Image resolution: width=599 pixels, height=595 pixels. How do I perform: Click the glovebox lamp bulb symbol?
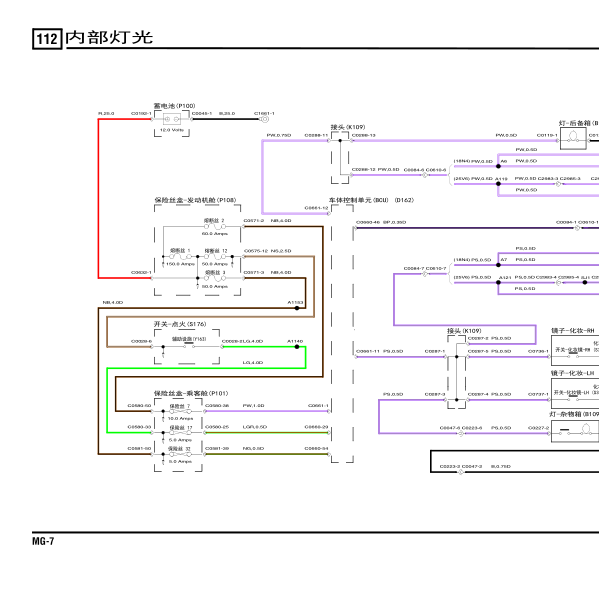pyautogui.click(x=586, y=428)
